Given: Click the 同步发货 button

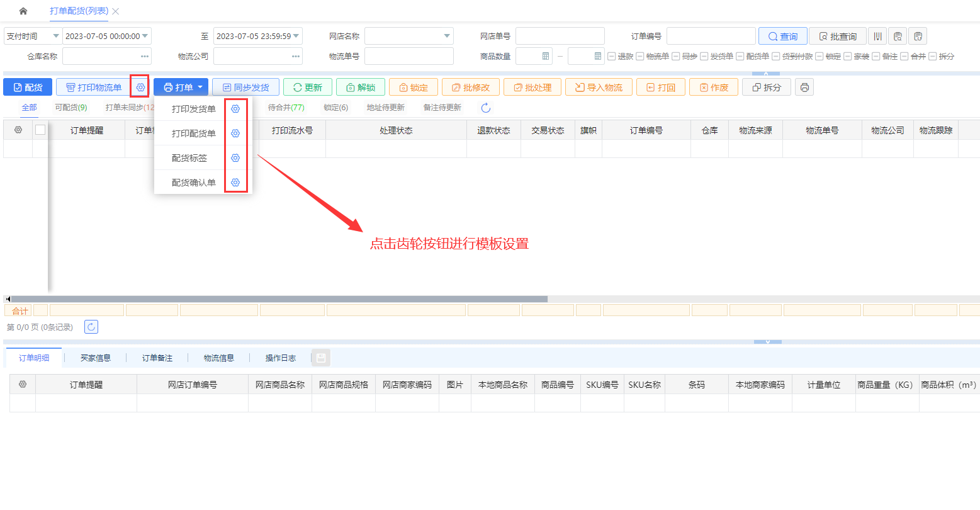Looking at the screenshot, I should (245, 87).
